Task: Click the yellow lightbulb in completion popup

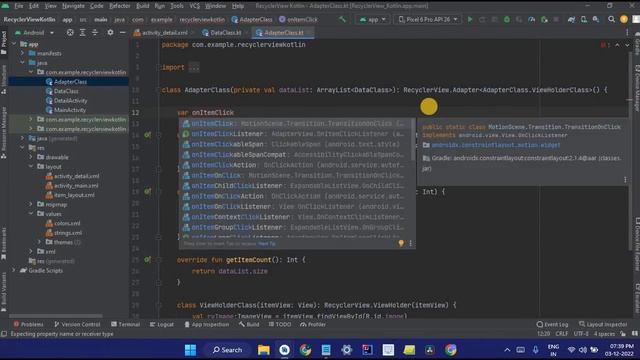Action: click(401, 243)
